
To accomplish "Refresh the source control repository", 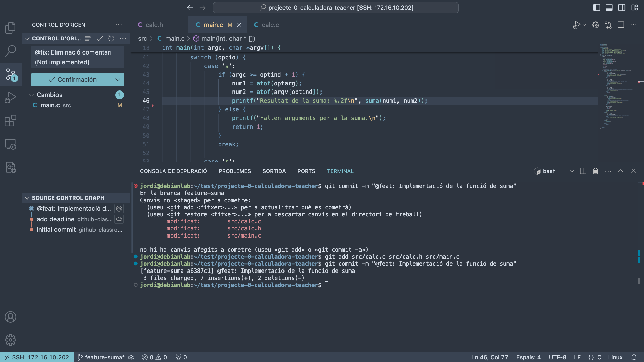I will coord(111,38).
